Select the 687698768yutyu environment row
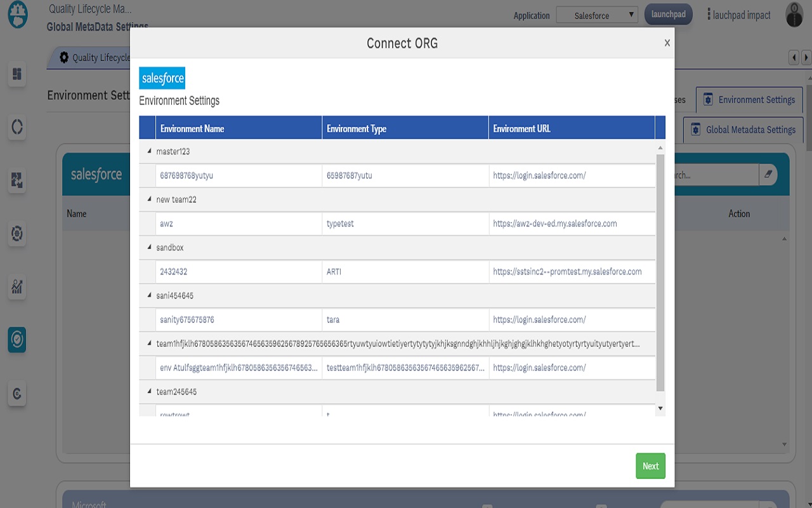The height and width of the screenshot is (508, 812). tap(397, 175)
